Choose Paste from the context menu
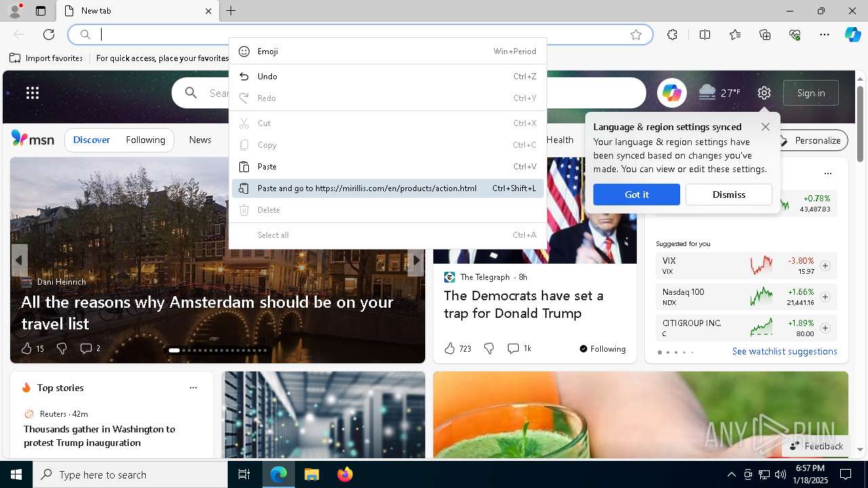Screen dimensions: 868x488 tap(388, 167)
